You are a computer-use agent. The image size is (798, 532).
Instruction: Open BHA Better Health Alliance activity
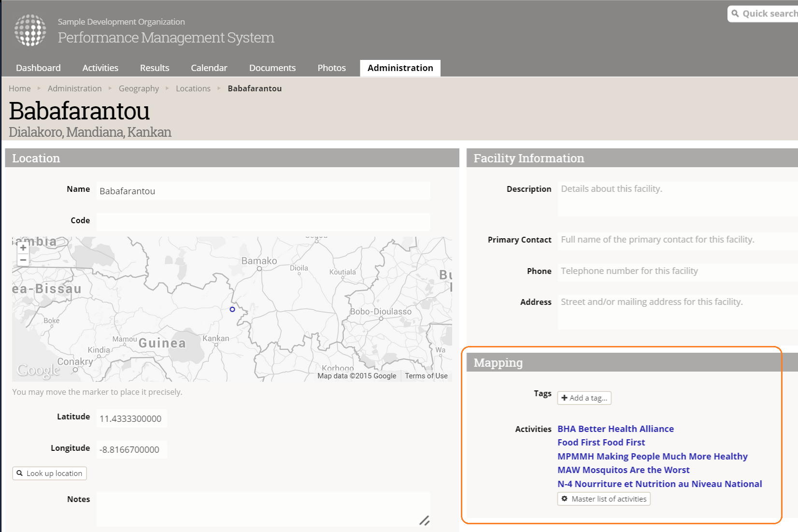pyautogui.click(x=615, y=429)
